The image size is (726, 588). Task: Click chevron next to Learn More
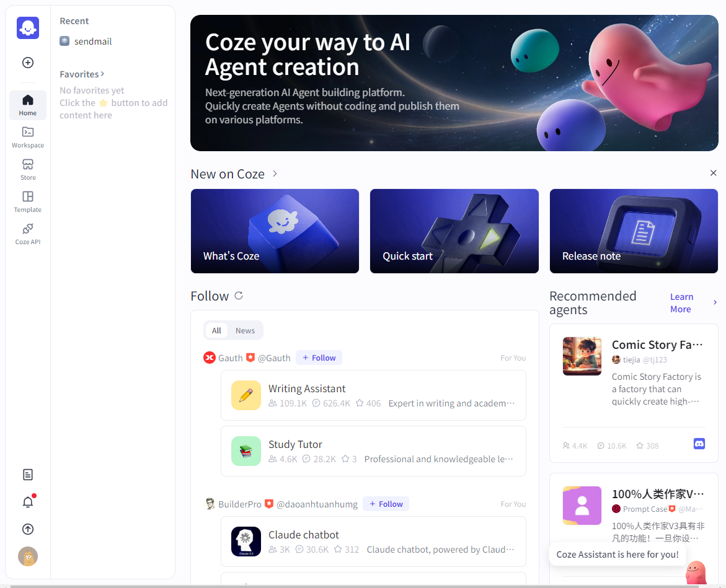coord(715,302)
